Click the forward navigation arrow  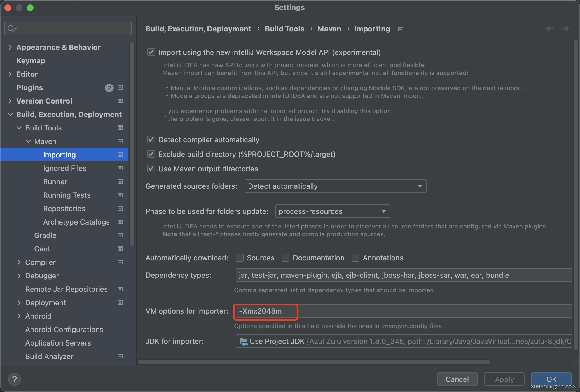point(565,29)
